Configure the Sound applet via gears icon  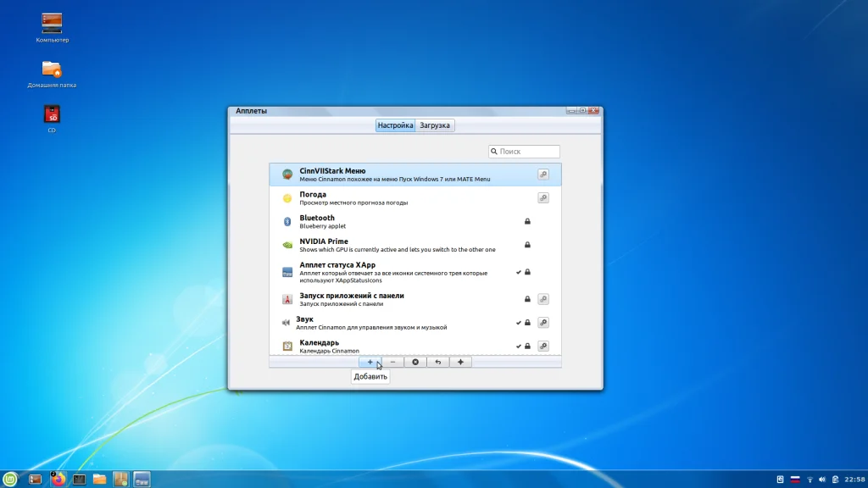[543, 323]
